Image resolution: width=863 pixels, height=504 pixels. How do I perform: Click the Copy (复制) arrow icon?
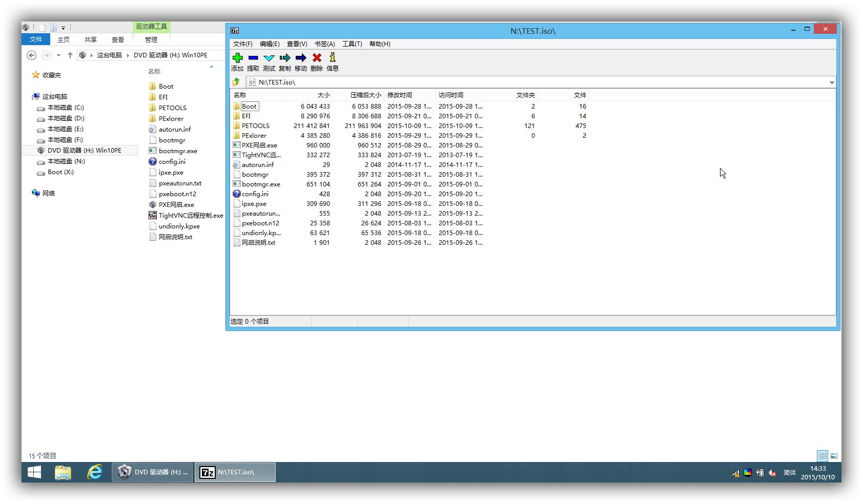285,58
